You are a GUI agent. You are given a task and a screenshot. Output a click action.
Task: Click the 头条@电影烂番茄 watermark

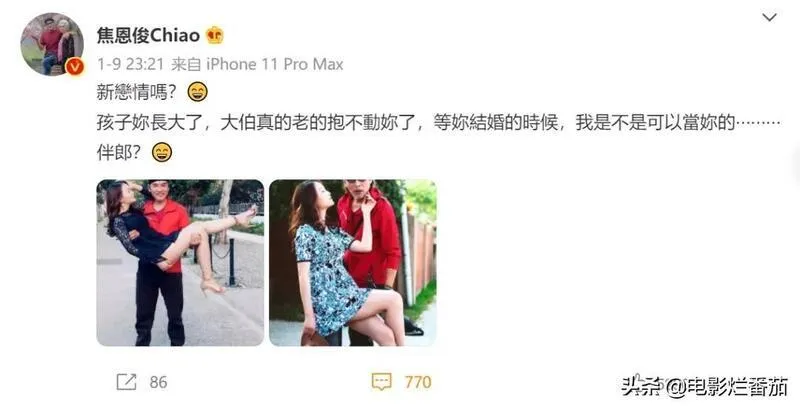[x=705, y=387]
